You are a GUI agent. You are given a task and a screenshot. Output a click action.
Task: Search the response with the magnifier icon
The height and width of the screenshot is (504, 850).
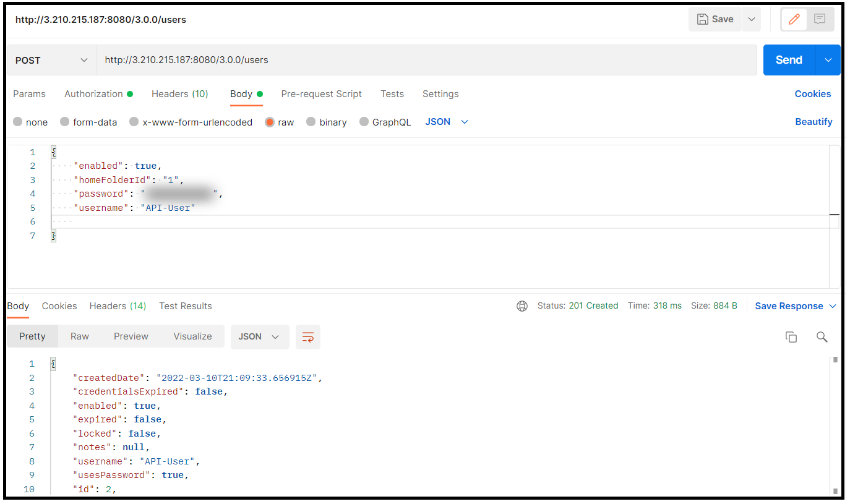822,337
